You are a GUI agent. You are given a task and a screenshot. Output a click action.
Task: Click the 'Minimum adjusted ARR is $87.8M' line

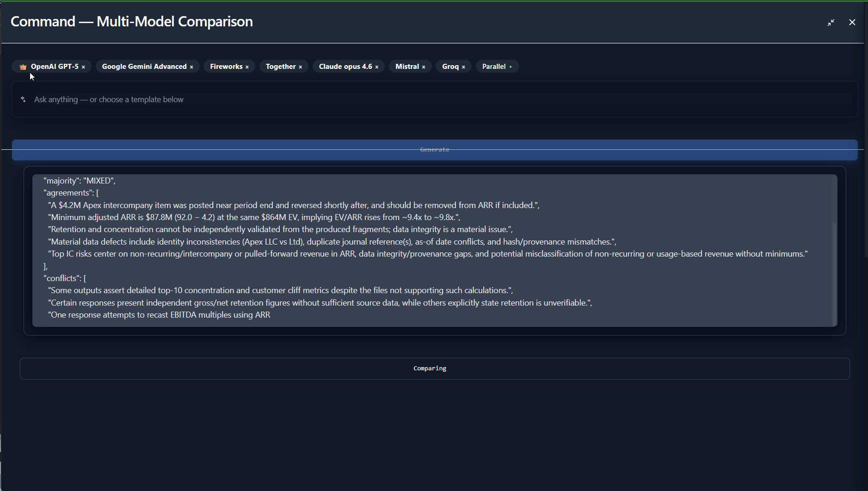(254, 217)
